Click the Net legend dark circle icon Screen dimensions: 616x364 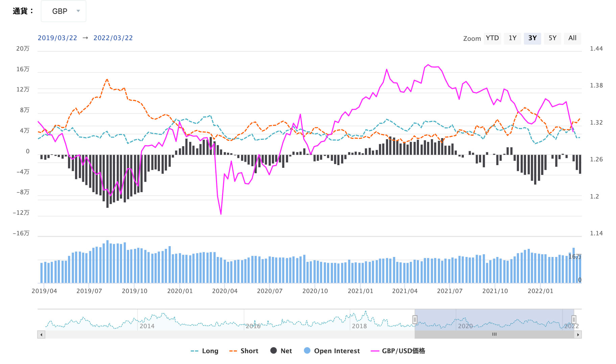(x=274, y=350)
